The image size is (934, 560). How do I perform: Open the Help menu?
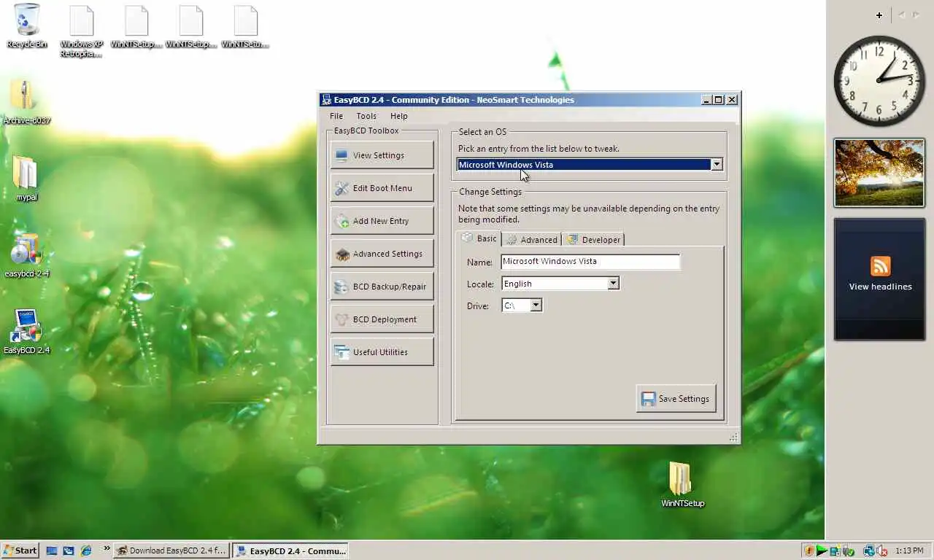(399, 116)
